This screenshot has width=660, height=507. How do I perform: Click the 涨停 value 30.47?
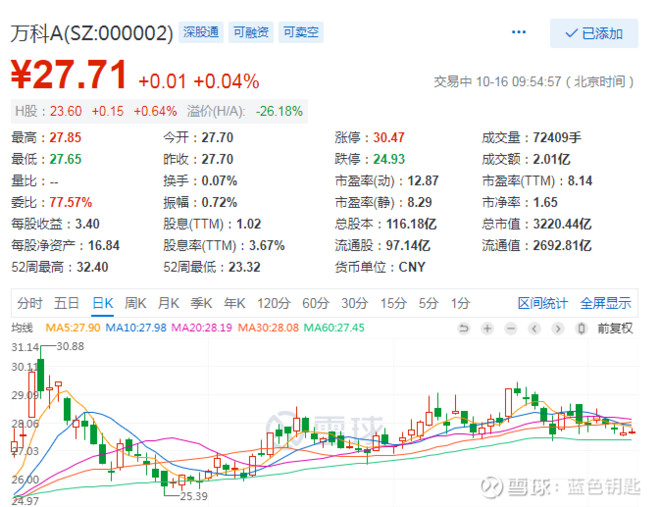click(389, 138)
